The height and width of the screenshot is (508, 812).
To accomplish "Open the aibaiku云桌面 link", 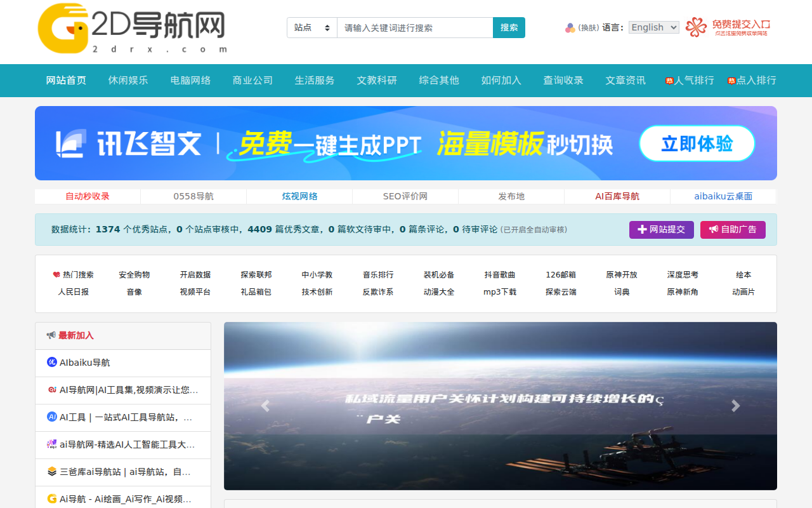I will [723, 196].
